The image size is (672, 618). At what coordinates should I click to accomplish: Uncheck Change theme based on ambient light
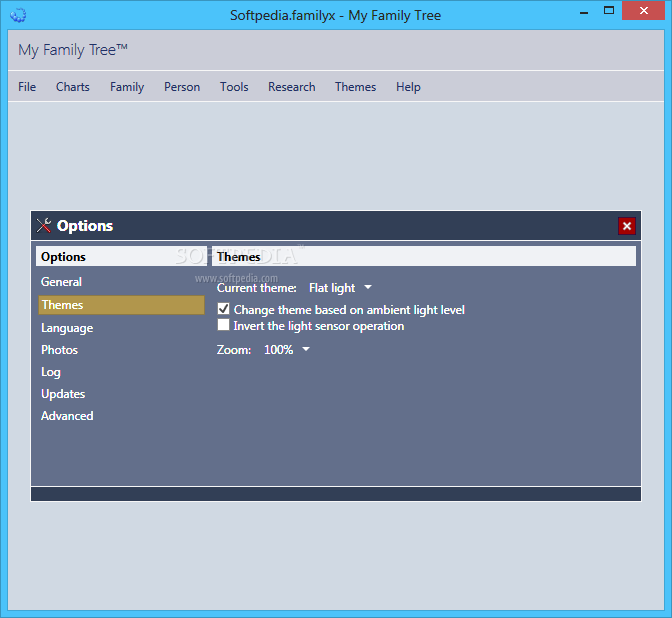[x=223, y=309]
